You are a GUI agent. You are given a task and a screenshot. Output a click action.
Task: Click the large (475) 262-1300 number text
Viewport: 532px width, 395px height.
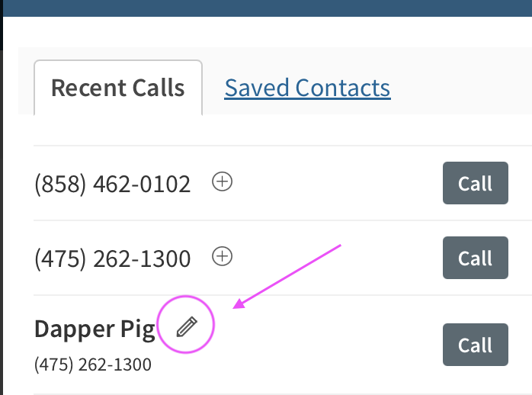[112, 259]
